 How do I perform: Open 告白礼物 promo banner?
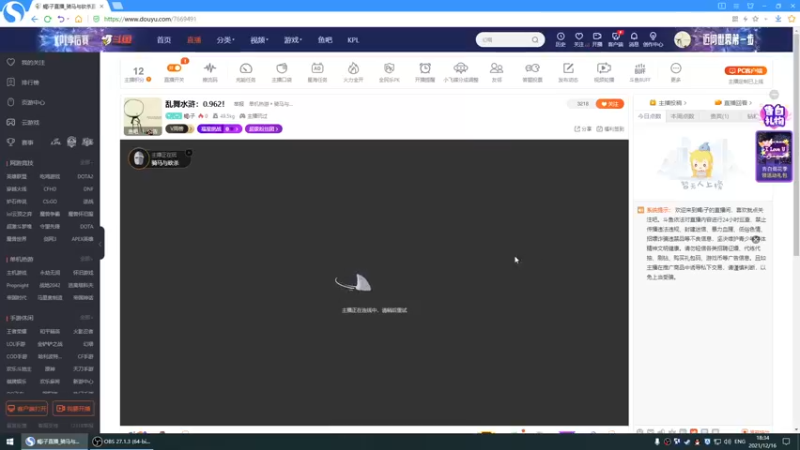point(774,116)
